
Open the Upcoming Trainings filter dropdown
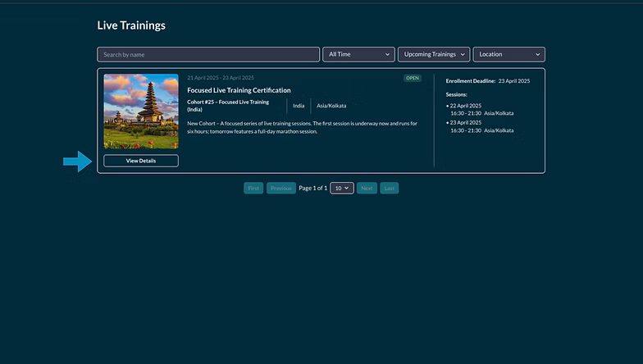pyautogui.click(x=434, y=54)
